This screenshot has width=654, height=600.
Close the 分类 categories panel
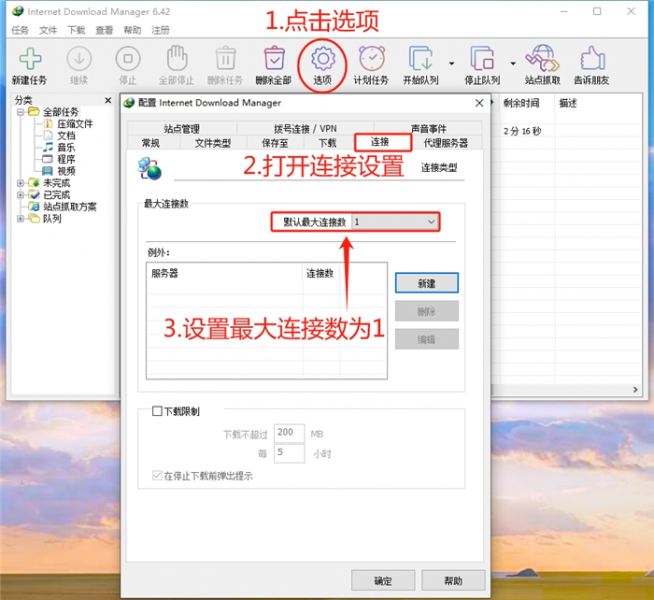pyautogui.click(x=108, y=100)
